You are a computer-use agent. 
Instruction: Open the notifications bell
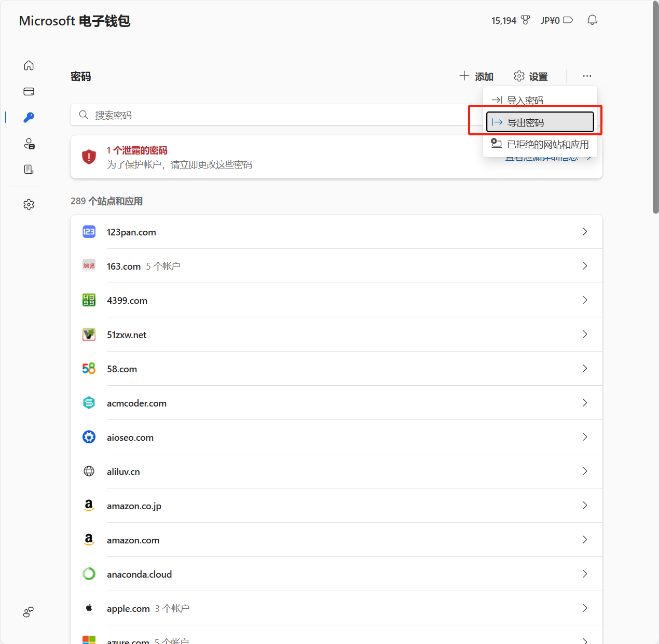pos(592,20)
